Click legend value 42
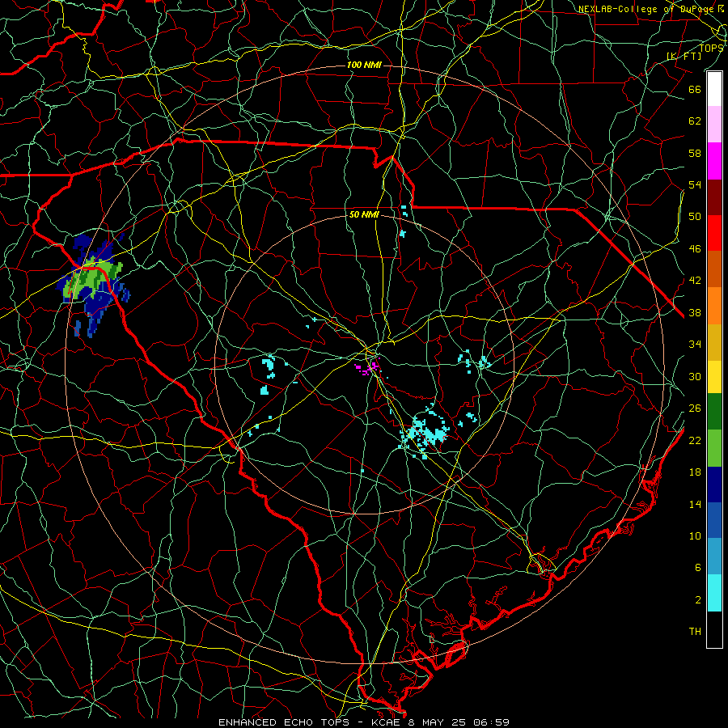This screenshot has width=728, height=728. (x=695, y=281)
